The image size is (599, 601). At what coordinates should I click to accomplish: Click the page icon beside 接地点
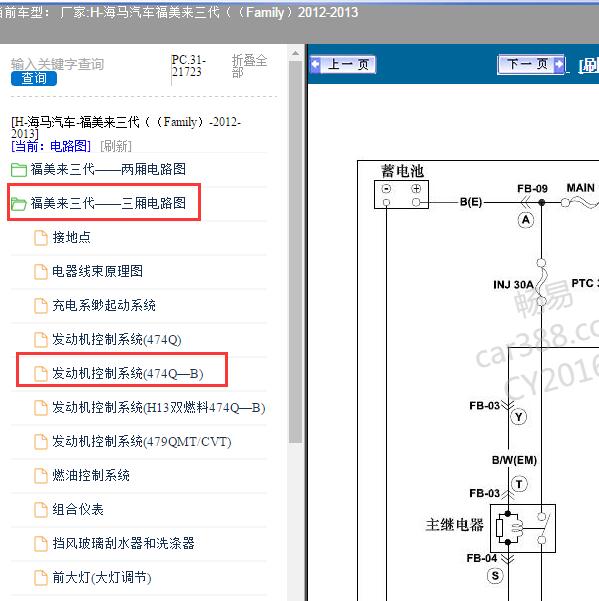(x=41, y=238)
